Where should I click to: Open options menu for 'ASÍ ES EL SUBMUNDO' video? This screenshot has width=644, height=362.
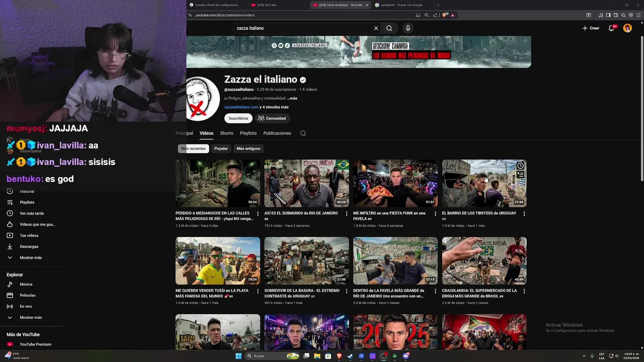click(347, 214)
